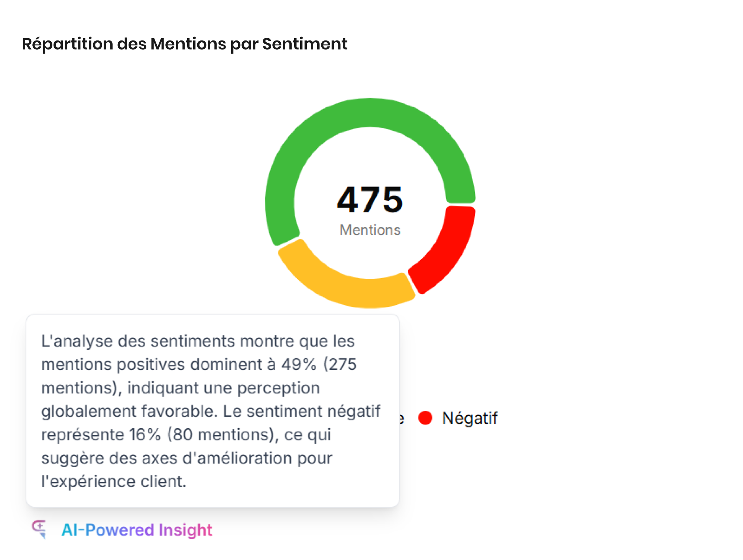Screen dimensions: 743x560
Task: Click 'mentions), indiquant une perception' line
Action: [x=180, y=388]
